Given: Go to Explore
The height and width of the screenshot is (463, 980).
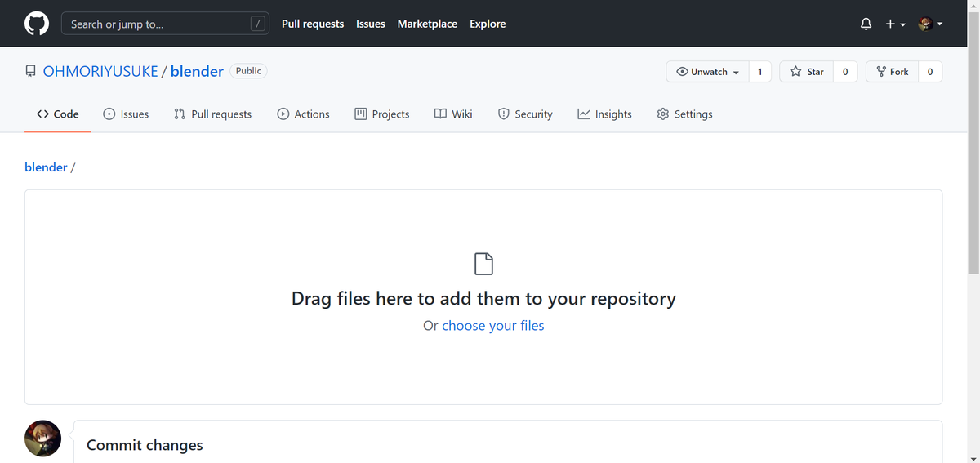Looking at the screenshot, I should coord(488,24).
